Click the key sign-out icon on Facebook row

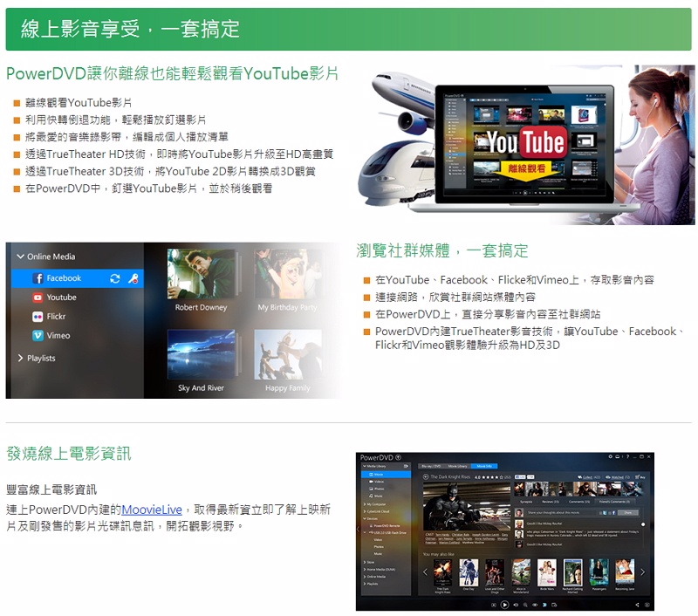click(133, 278)
